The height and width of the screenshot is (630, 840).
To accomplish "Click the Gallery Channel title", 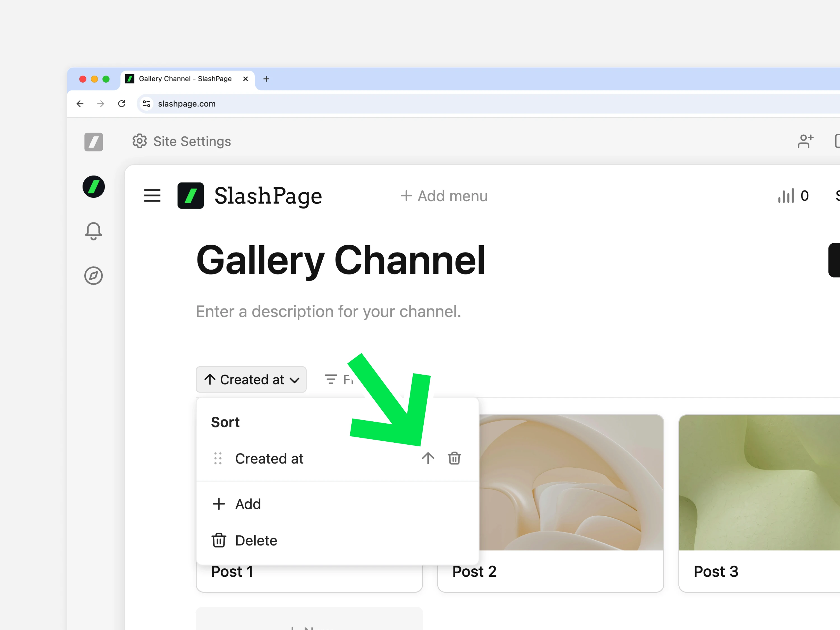I will click(x=340, y=260).
